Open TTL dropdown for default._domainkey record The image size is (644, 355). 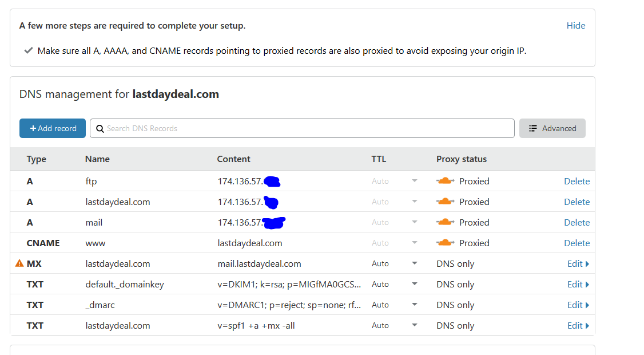(415, 284)
